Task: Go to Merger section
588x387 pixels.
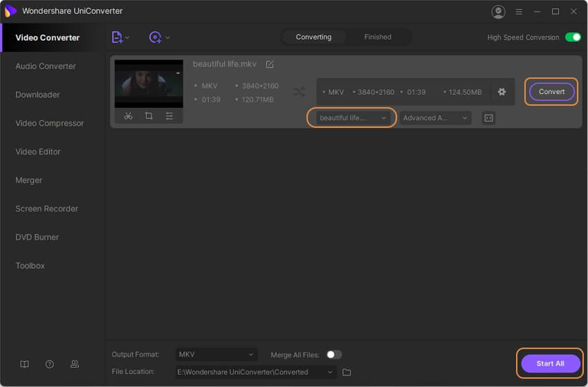Action: (x=29, y=180)
